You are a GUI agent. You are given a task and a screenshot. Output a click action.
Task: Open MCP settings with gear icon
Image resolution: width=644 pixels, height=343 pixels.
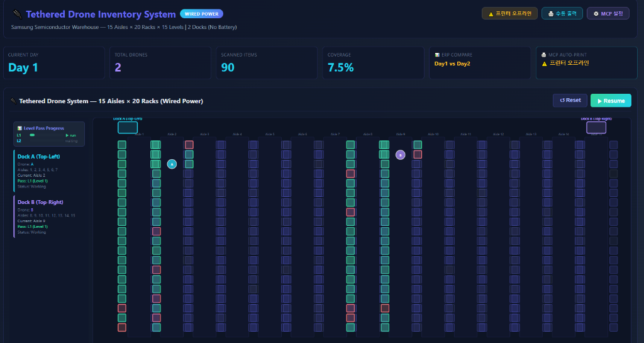pyautogui.click(x=608, y=13)
